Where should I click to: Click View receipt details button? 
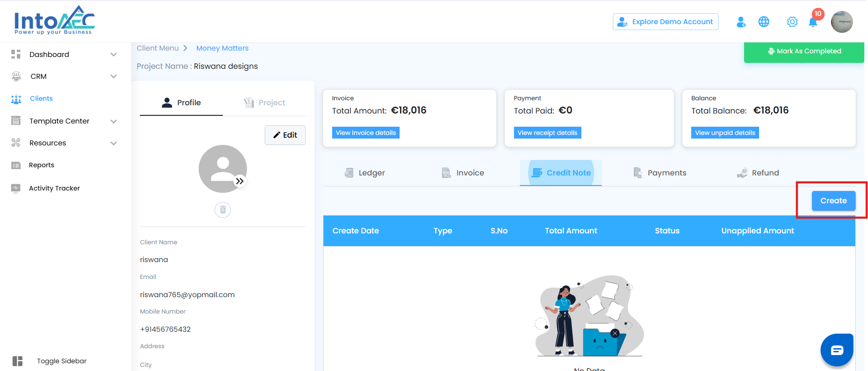548,133
